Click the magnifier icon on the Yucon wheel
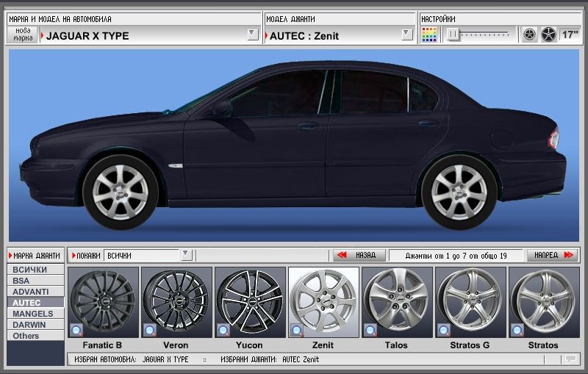The height and width of the screenshot is (374, 588). pyautogui.click(x=223, y=330)
